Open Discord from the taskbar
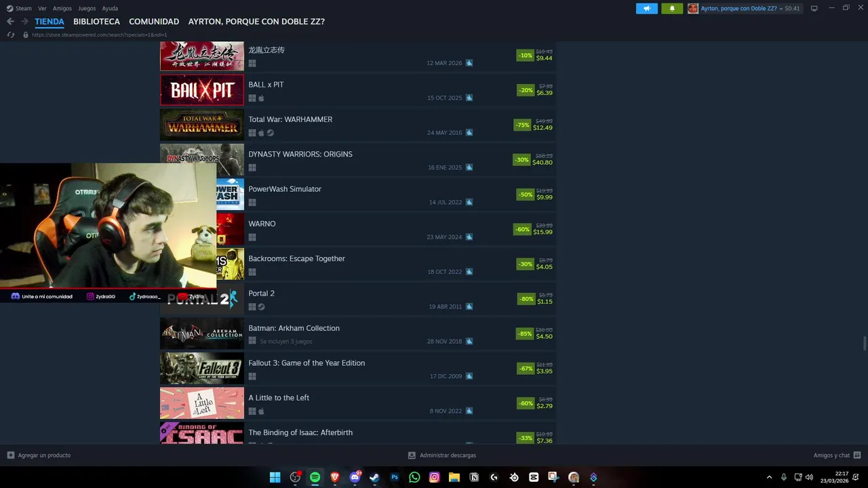This screenshot has height=488, width=868. pos(355,477)
